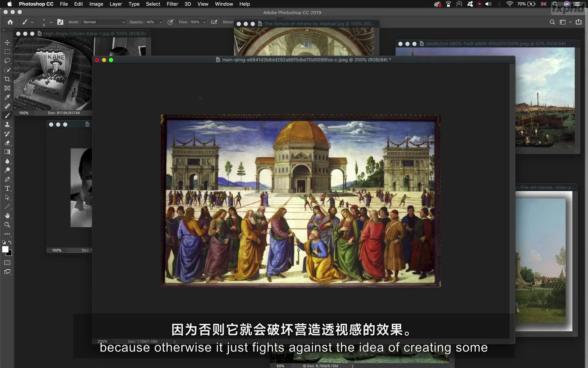
Task: Select the Pen tool
Action: click(x=7, y=179)
